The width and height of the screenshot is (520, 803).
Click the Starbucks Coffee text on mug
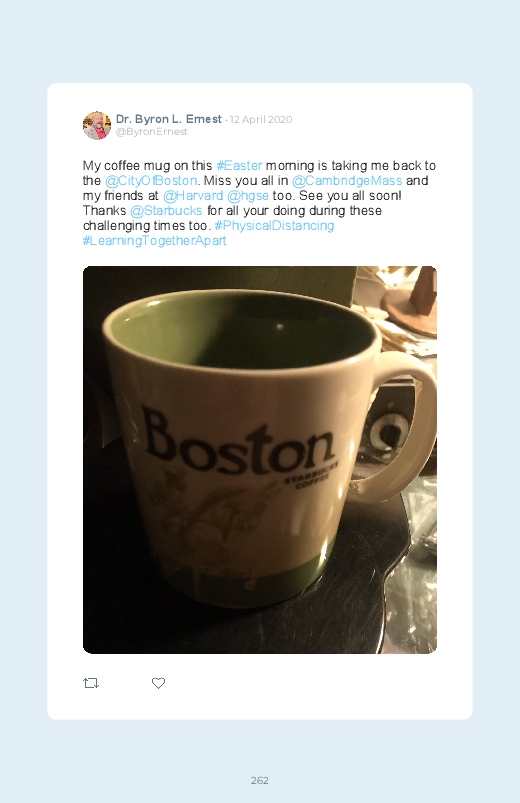pyautogui.click(x=311, y=476)
